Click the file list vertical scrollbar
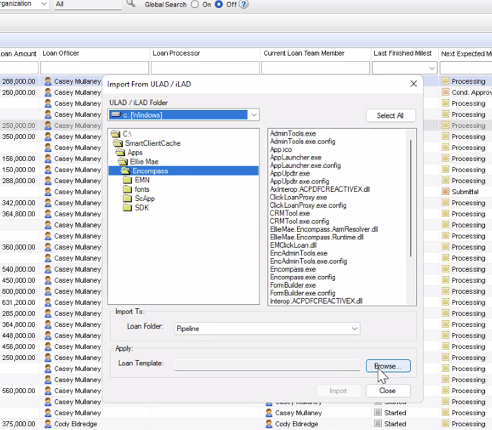Viewport: 492px width, 430px height. point(411,198)
